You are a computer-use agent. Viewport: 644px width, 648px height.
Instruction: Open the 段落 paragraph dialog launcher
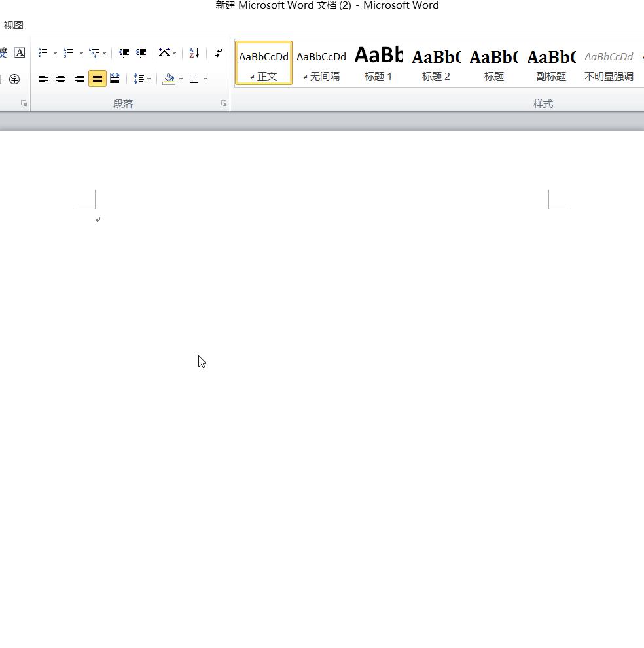tap(223, 103)
